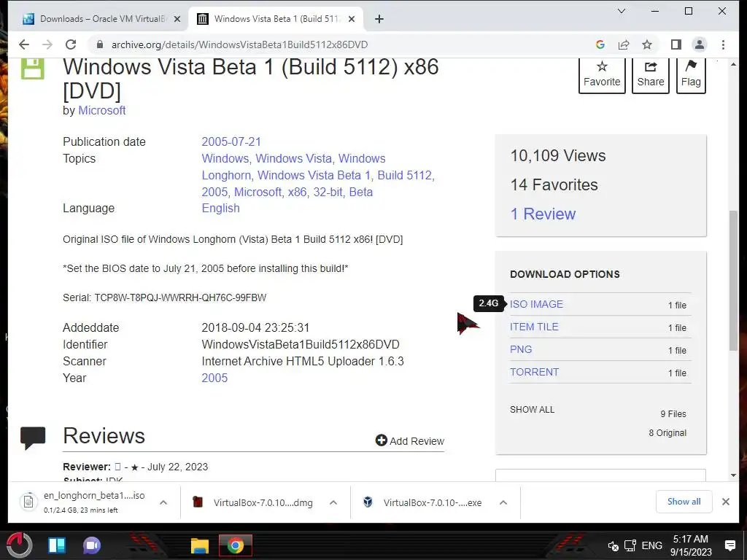Open the 32-bit topic link

(x=328, y=192)
